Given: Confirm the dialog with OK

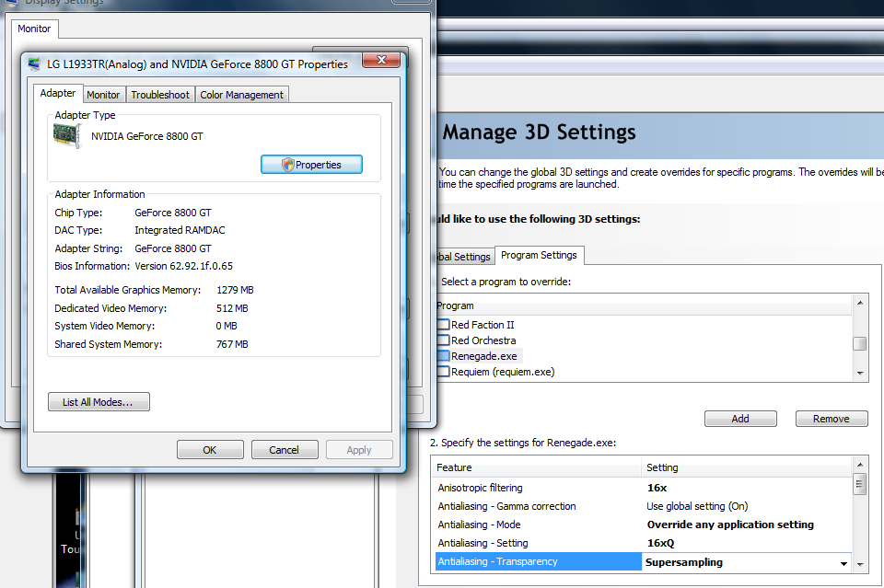Looking at the screenshot, I should [x=210, y=450].
